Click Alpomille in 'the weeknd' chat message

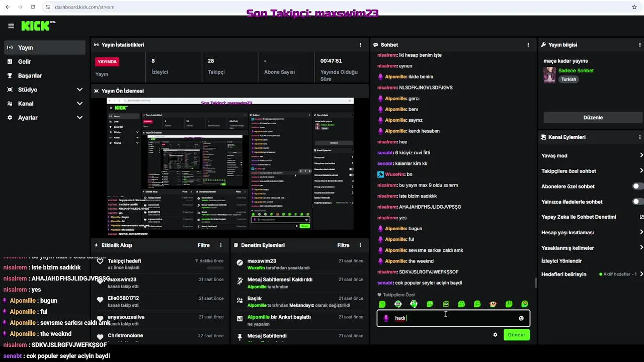[395, 261]
